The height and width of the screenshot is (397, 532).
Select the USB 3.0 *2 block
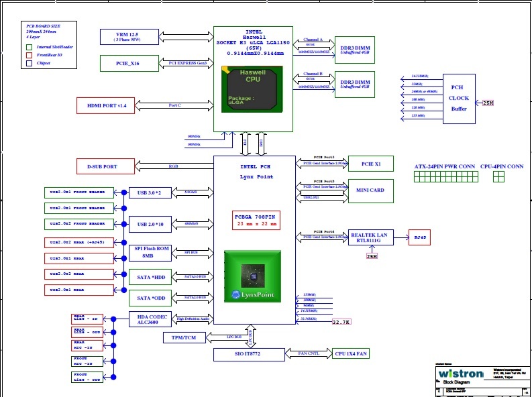pos(150,193)
